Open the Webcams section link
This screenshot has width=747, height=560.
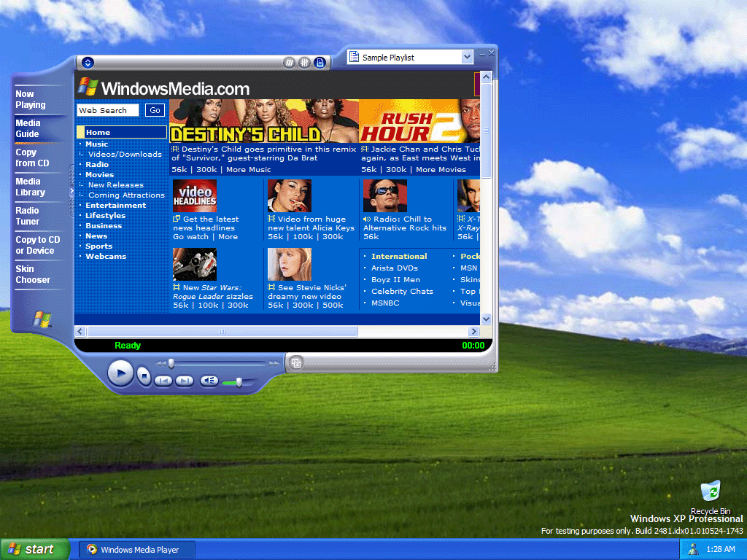[106, 256]
